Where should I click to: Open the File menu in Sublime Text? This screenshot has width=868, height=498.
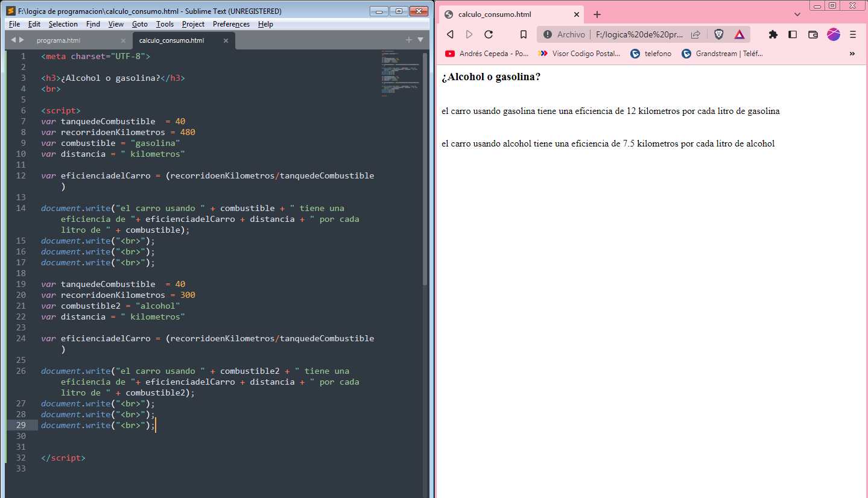coord(14,24)
